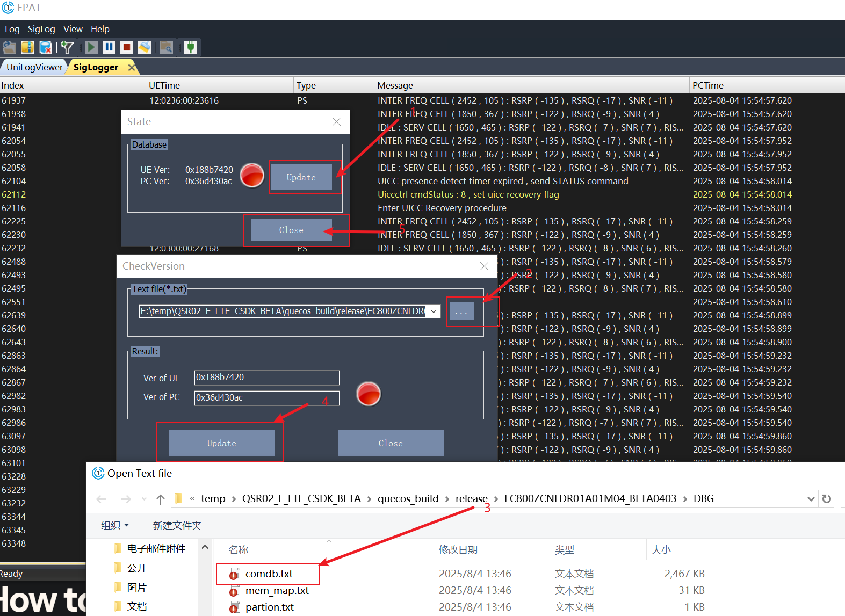Clear the log with the broom icon
Viewport: 845px width, 616px height.
[145, 47]
